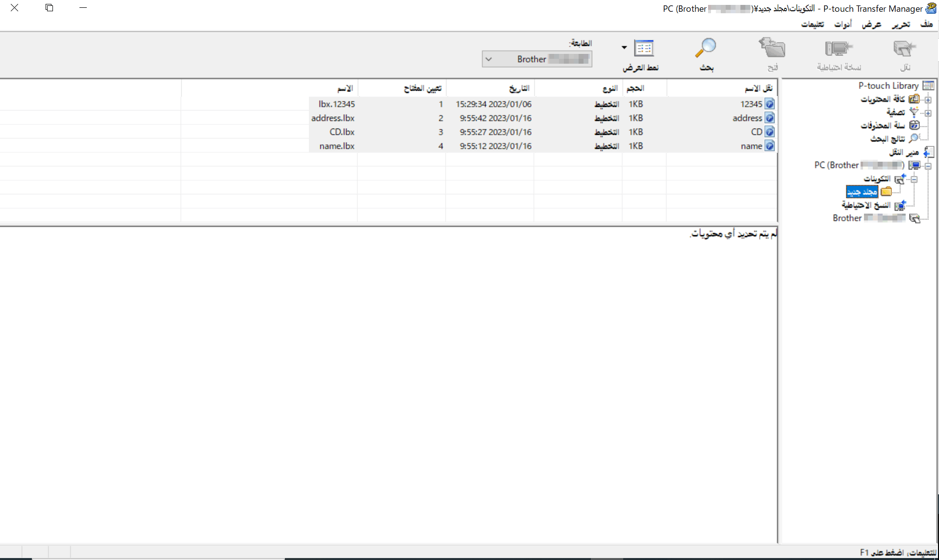Open the Tools (أدوات) menu
Screen dimensions: 939x560
843,24
